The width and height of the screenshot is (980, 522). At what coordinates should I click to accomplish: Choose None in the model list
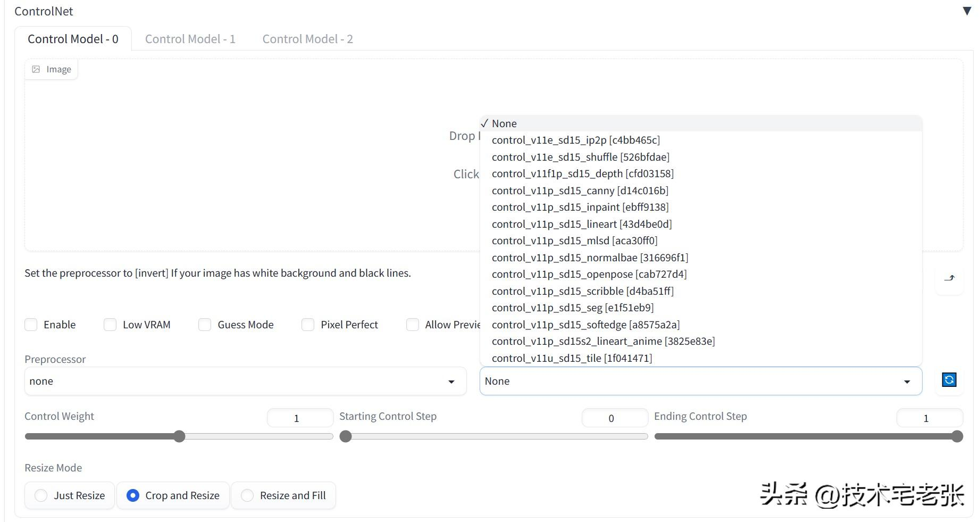[x=700, y=123]
